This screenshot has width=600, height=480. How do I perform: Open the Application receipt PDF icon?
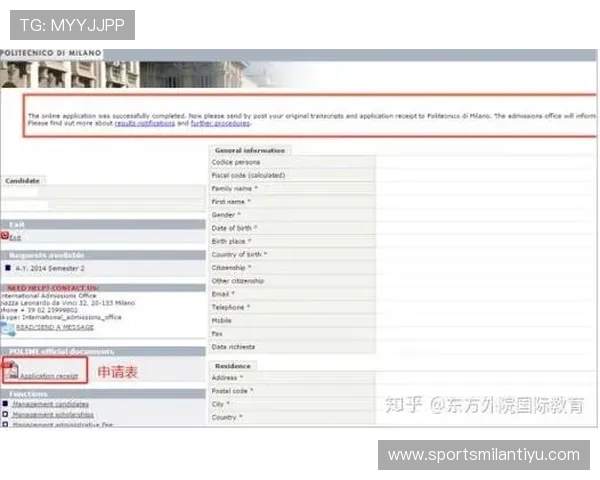(x=11, y=370)
